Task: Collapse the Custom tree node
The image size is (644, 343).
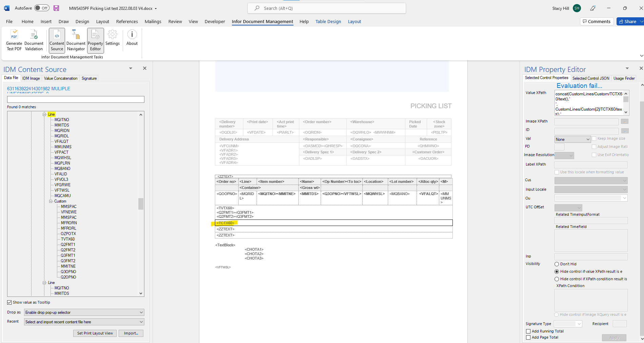Action: click(51, 201)
